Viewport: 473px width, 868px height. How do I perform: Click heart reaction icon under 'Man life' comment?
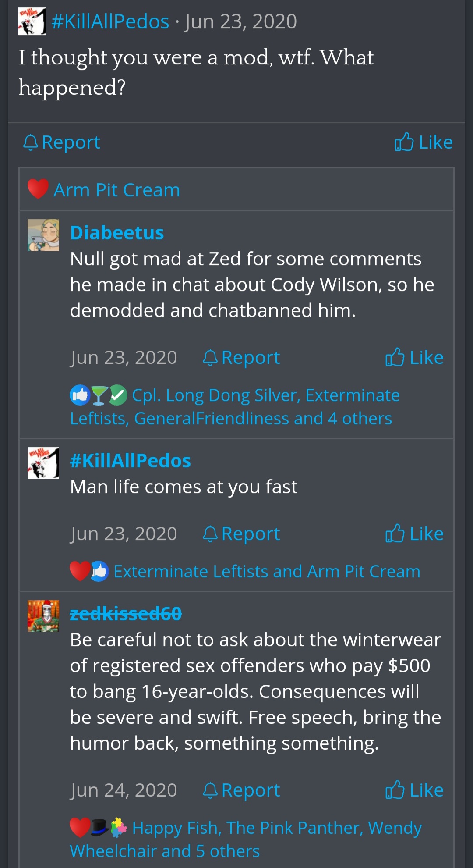point(79,571)
